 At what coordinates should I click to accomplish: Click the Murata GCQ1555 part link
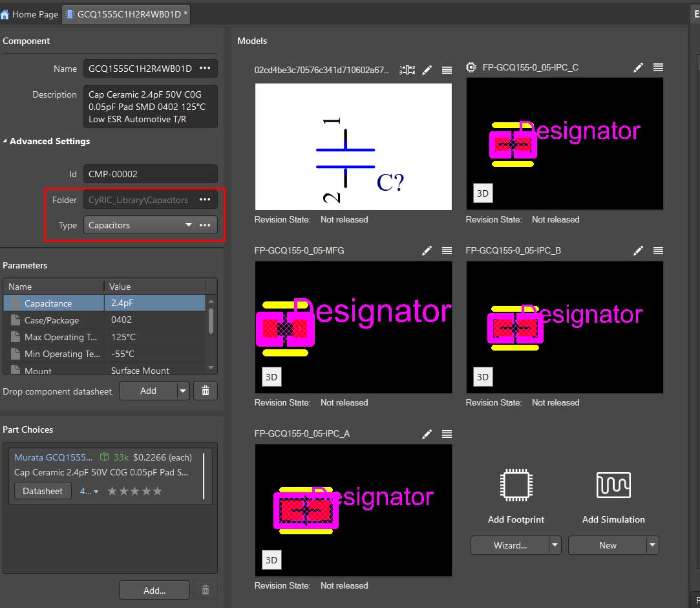click(53, 457)
